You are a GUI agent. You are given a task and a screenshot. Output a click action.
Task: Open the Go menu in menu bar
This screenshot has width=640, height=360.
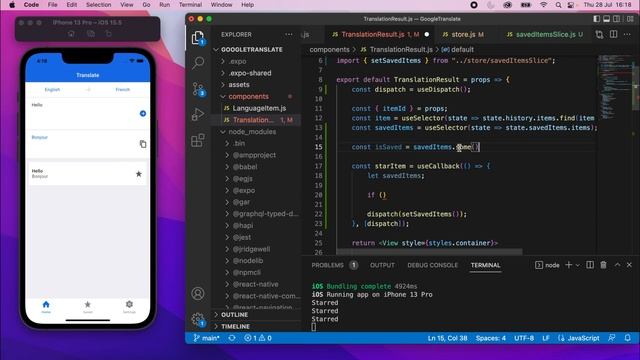click(x=146, y=5)
